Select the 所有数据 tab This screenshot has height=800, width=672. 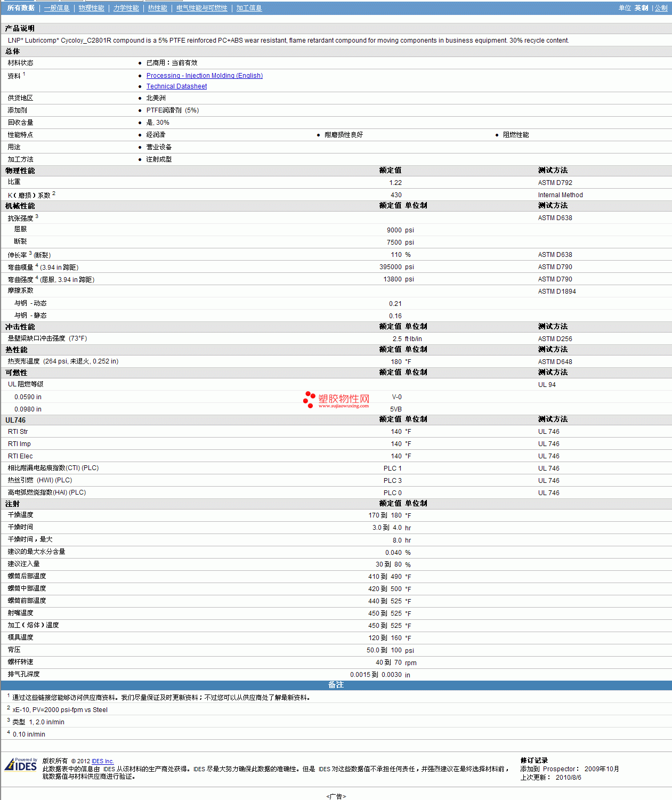point(21,8)
